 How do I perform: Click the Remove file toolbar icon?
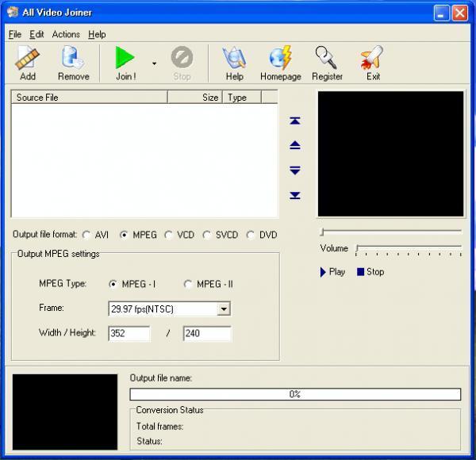(73, 63)
